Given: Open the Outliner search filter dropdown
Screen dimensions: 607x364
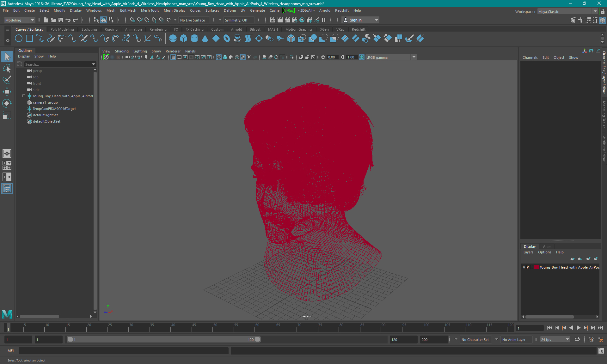Looking at the screenshot, I should (x=93, y=64).
